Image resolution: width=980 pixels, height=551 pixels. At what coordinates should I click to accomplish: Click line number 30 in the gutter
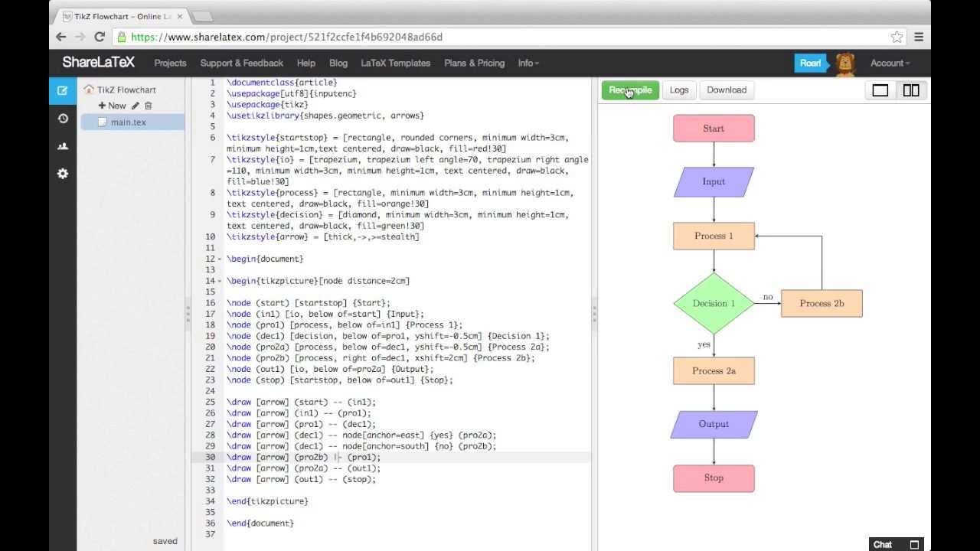pyautogui.click(x=211, y=458)
